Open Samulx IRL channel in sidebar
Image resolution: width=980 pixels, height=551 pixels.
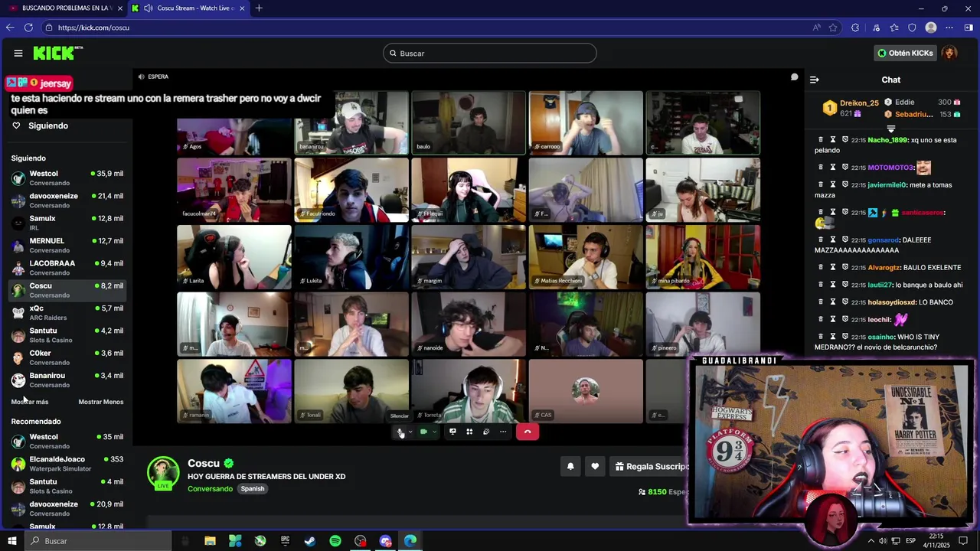pos(67,223)
